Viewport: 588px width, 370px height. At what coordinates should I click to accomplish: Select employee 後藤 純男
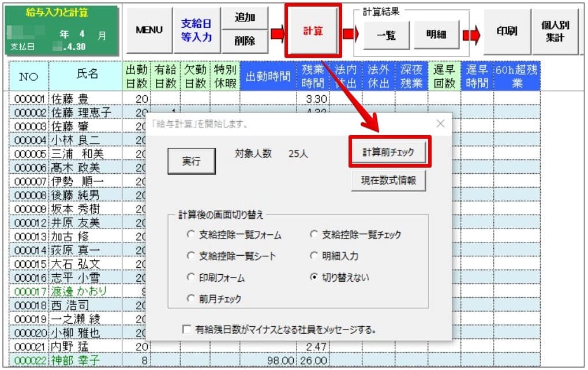tap(76, 195)
